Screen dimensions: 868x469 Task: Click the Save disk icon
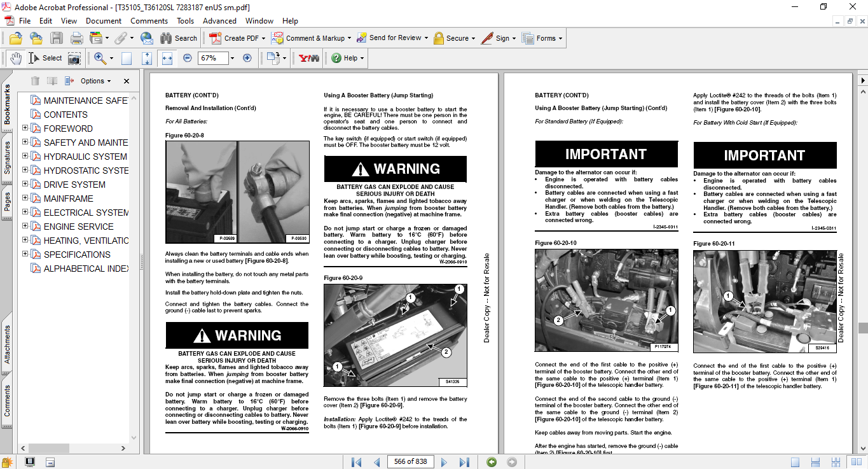click(57, 38)
